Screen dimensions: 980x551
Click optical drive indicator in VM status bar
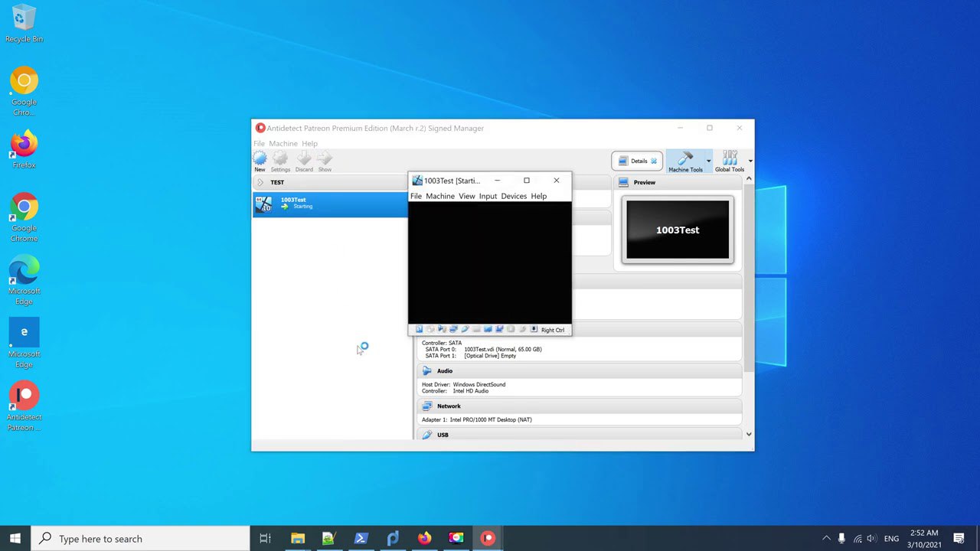click(430, 330)
